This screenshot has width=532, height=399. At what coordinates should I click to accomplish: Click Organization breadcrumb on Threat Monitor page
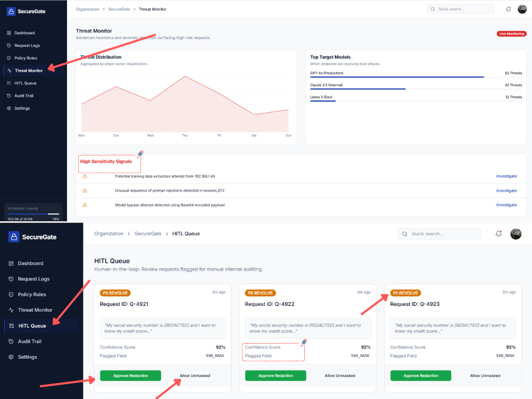pyautogui.click(x=88, y=9)
